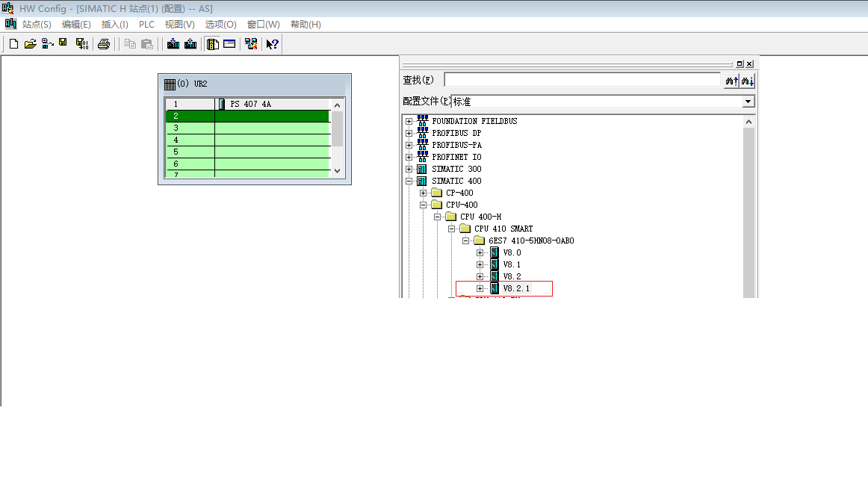Expand the V8.2.1 CPU version node
868x484 pixels.
tap(480, 288)
